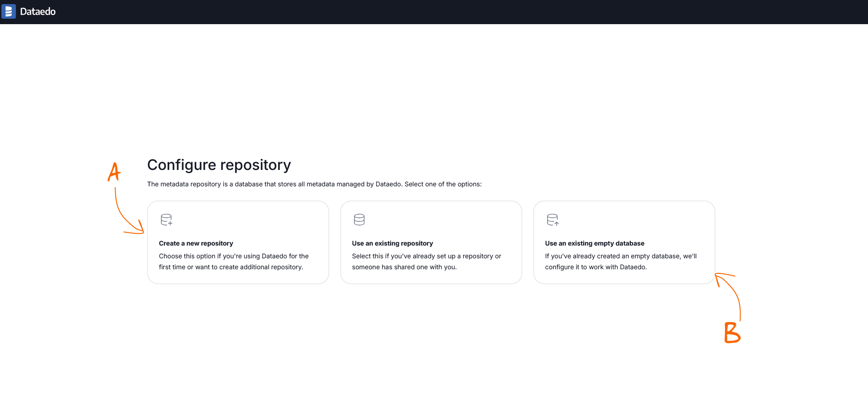Click the 'Configure repository' heading
Screen dimensions: 868x395
pos(219,165)
